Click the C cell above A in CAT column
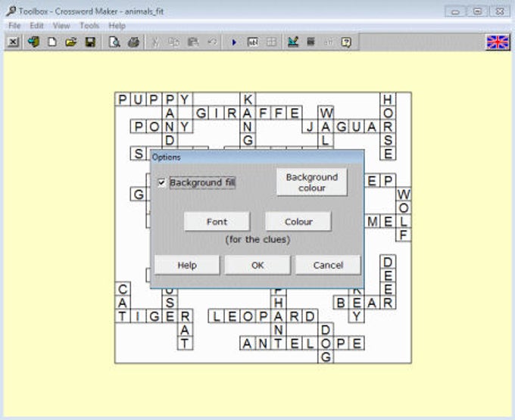The height and width of the screenshot is (420, 515). point(123,289)
